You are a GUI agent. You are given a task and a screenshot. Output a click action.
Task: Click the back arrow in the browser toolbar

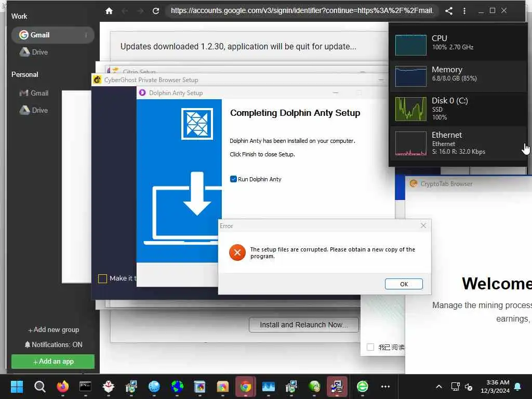click(125, 11)
